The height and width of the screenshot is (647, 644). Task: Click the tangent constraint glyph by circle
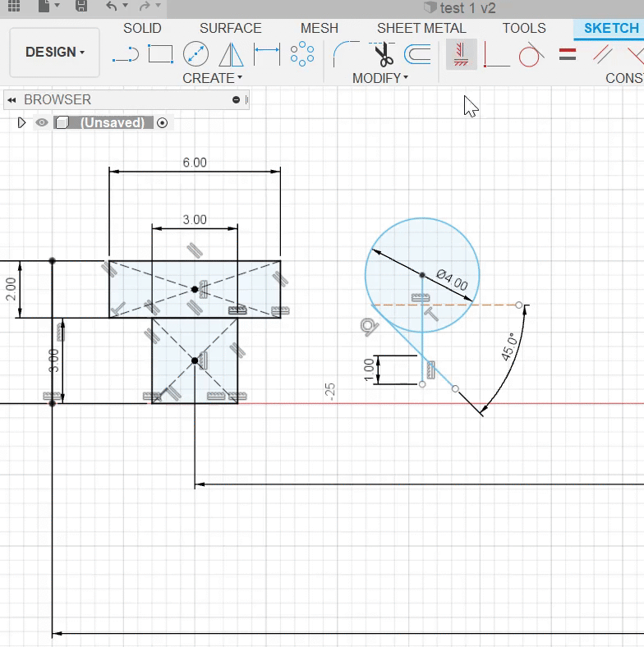(x=369, y=327)
